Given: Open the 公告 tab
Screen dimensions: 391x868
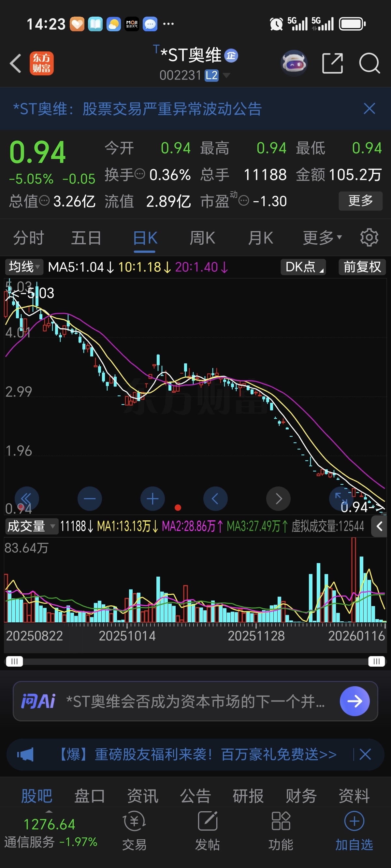Looking at the screenshot, I should tap(195, 796).
